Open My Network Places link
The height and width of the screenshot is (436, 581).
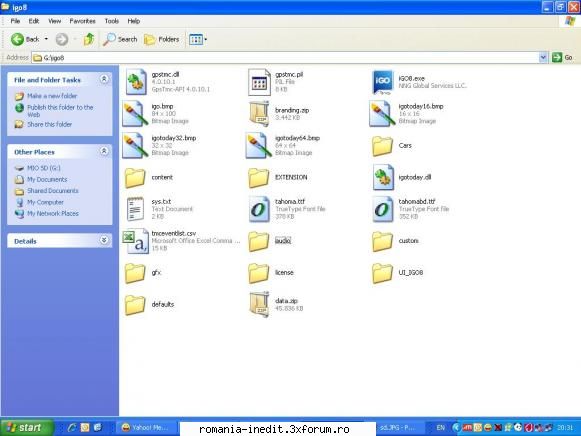click(53, 214)
